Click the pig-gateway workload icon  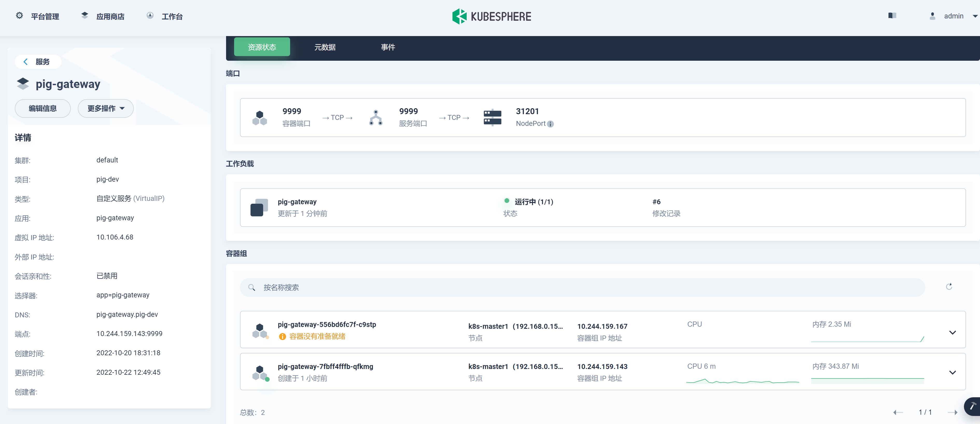[x=259, y=207]
